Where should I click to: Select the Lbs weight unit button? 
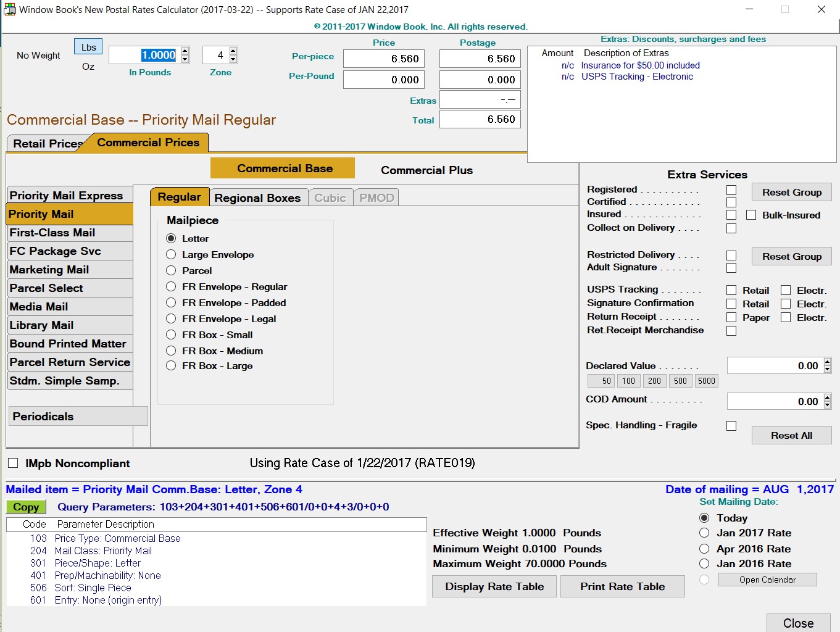point(88,47)
